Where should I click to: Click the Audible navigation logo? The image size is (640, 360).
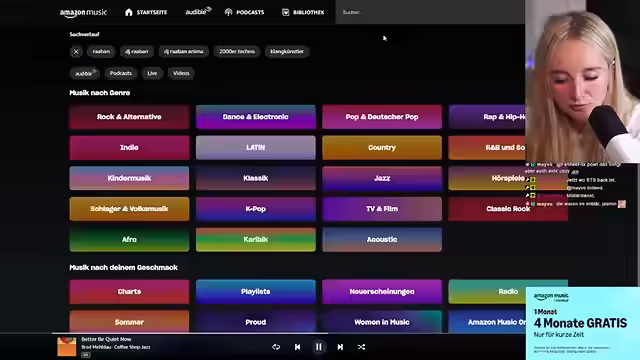click(198, 11)
